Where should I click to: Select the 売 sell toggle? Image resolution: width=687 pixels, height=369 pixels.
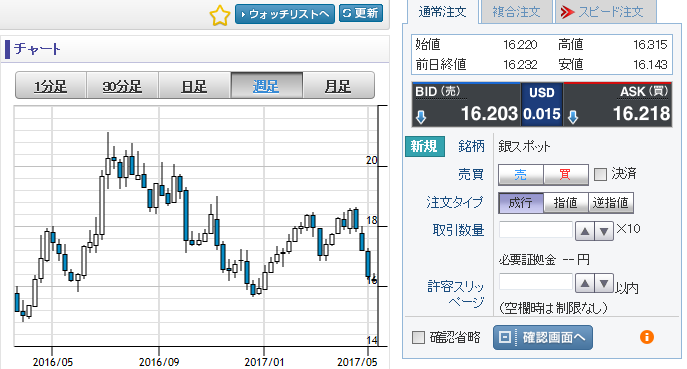(x=521, y=175)
